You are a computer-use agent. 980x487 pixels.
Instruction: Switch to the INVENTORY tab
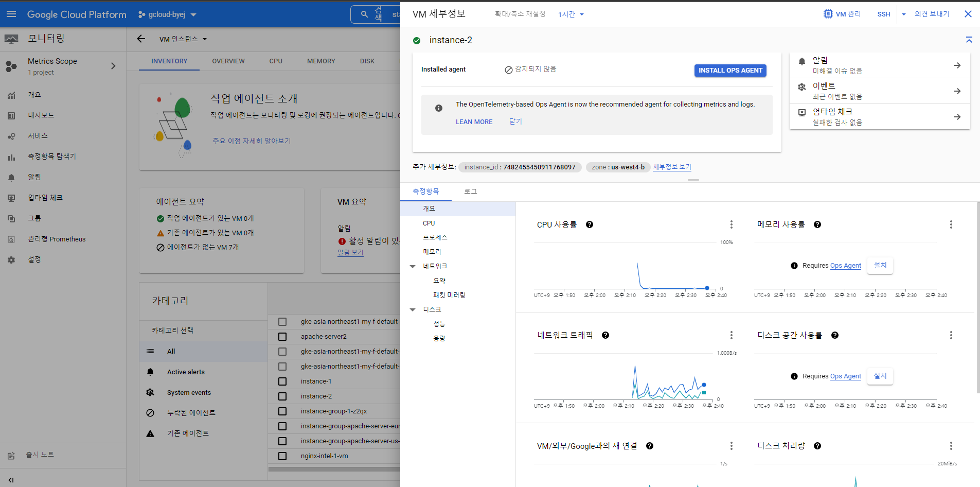(169, 61)
